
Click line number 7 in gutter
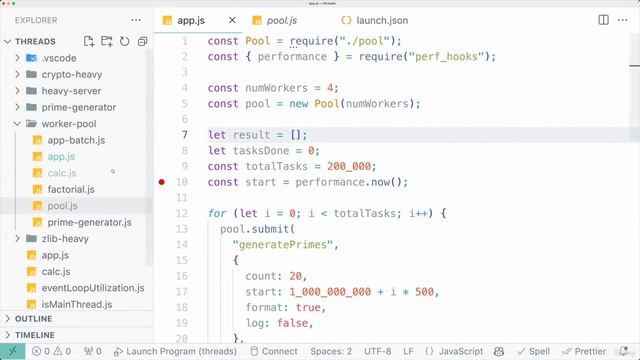point(185,135)
